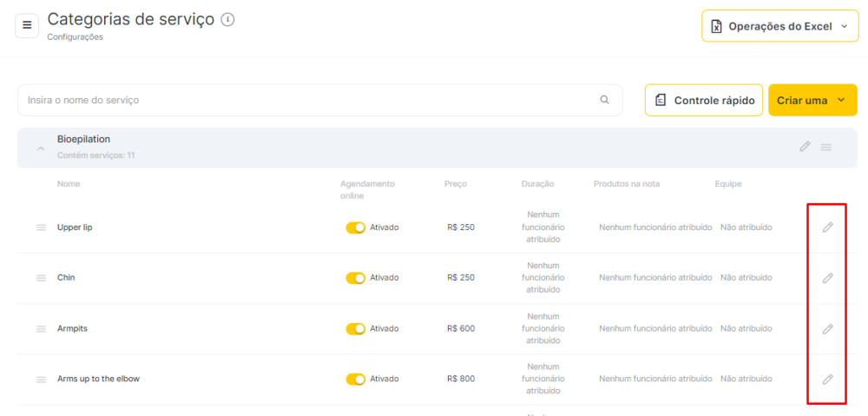Edit the Bioepilation category with pencil icon

(x=805, y=147)
